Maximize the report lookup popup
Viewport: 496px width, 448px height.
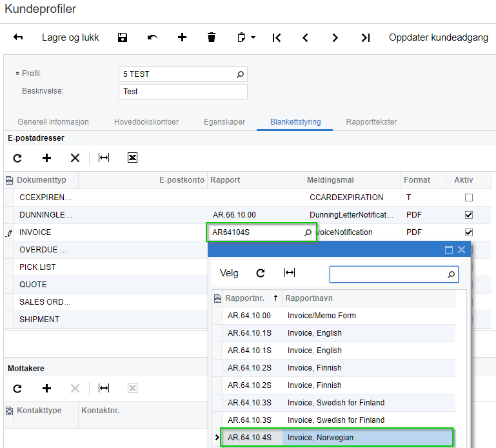pos(448,250)
